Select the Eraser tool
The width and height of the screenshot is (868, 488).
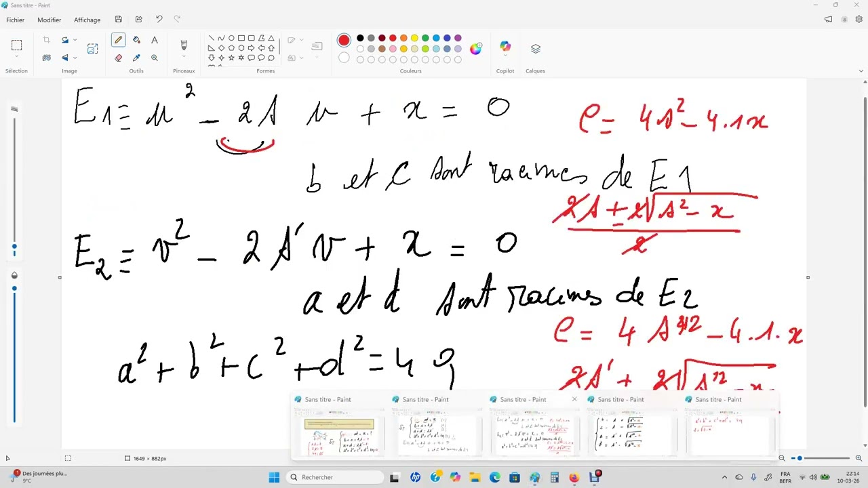pos(118,58)
